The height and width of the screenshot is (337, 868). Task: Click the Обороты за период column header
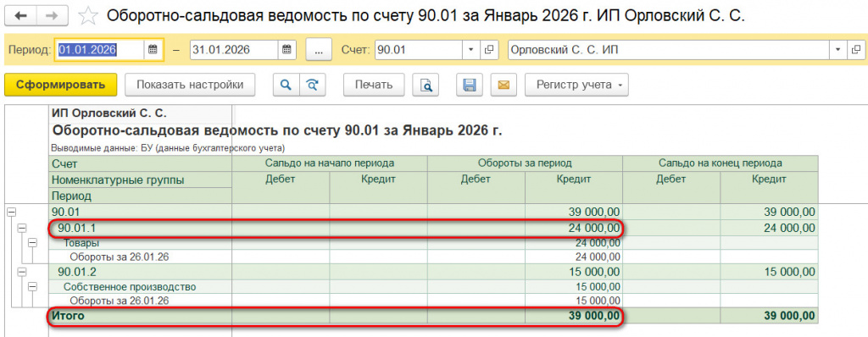point(525,163)
